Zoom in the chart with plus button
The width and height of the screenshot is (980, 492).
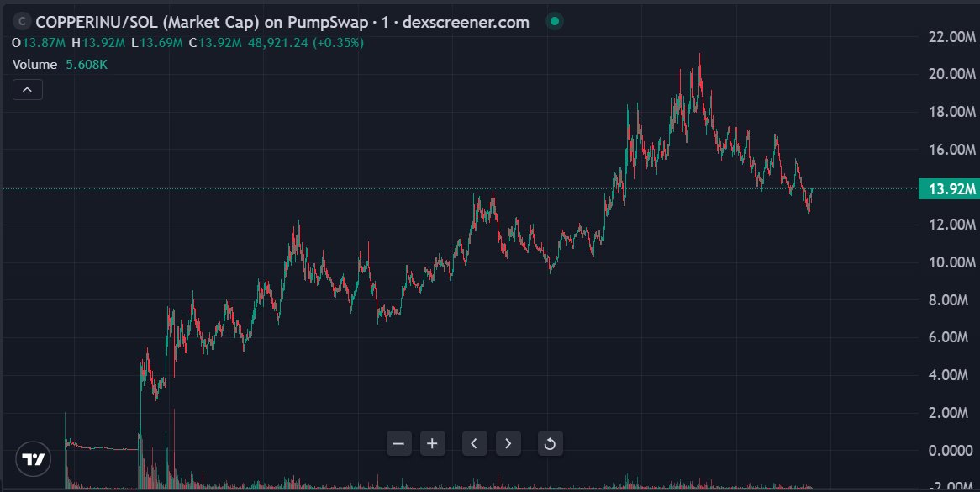(432, 444)
